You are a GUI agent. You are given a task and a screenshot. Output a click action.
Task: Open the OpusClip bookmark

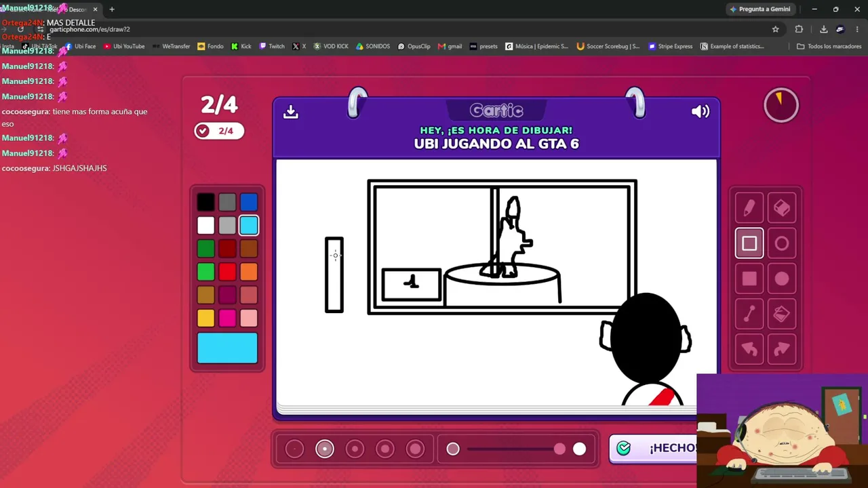pyautogui.click(x=414, y=46)
